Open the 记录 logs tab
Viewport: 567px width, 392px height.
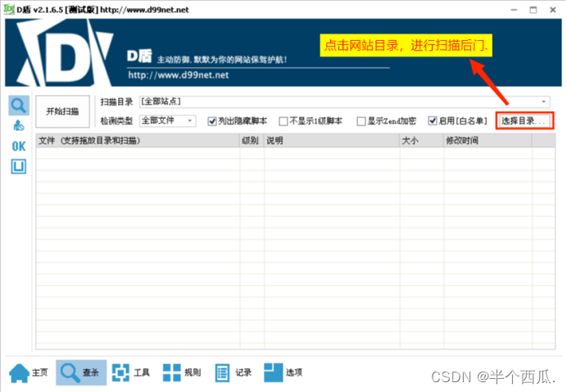pyautogui.click(x=234, y=372)
